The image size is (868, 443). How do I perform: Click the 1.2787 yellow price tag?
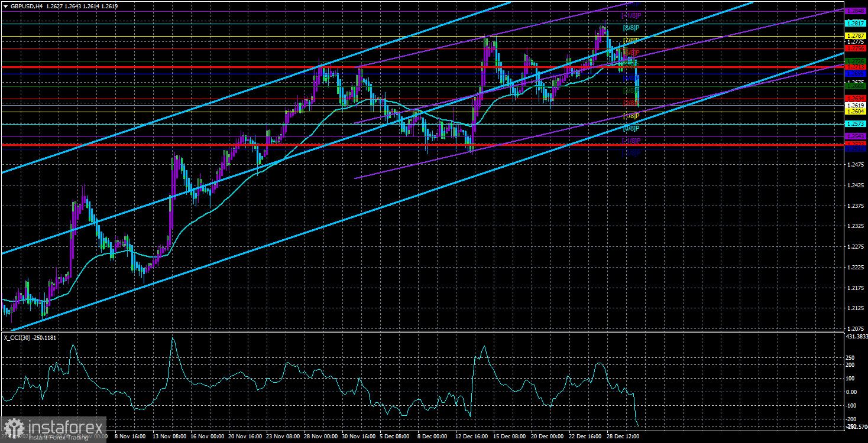pos(856,35)
